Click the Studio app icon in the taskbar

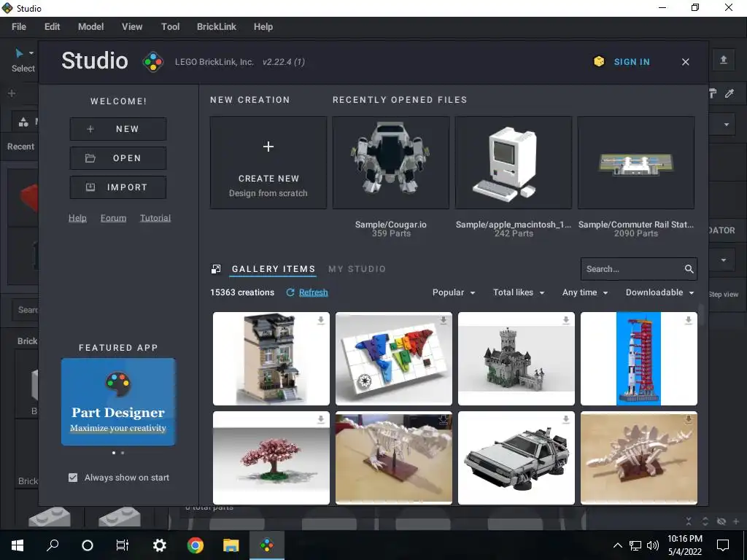tap(267, 545)
